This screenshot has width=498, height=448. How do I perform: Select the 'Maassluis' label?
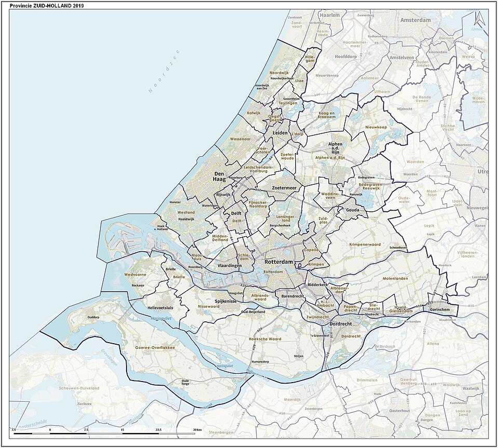[197, 257]
